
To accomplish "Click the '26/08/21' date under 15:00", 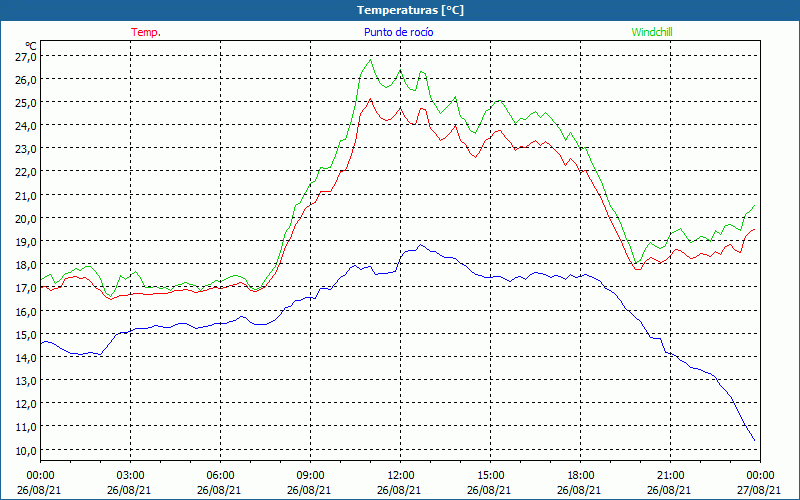I will tap(489, 490).
